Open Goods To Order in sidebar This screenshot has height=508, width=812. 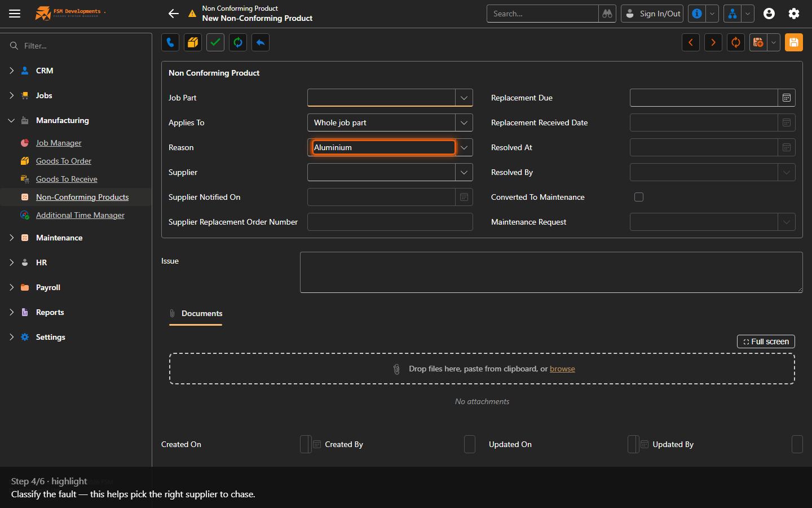tap(64, 161)
